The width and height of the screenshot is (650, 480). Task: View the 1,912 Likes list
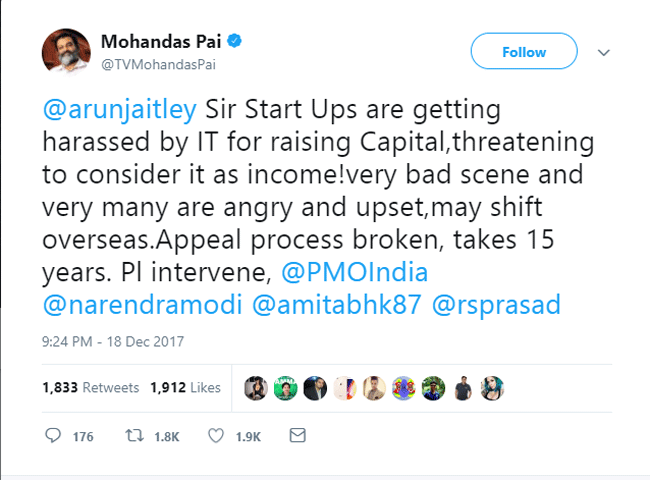pyautogui.click(x=185, y=386)
